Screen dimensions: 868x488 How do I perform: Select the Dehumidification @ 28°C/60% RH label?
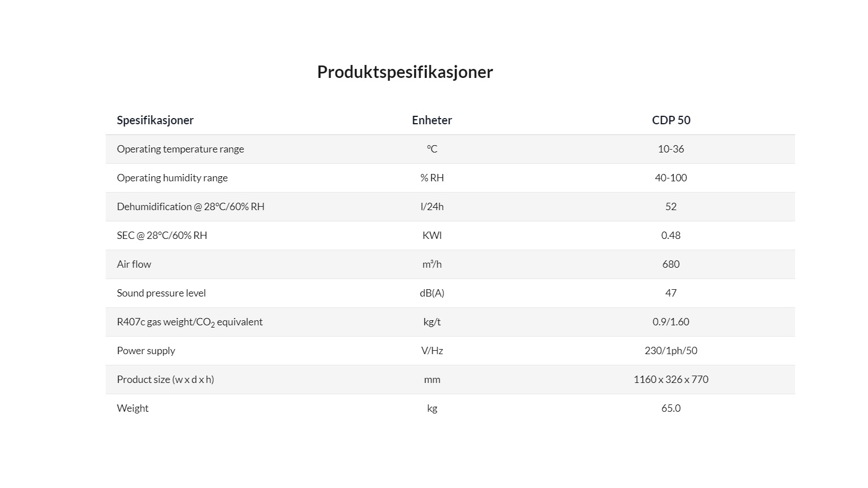190,207
